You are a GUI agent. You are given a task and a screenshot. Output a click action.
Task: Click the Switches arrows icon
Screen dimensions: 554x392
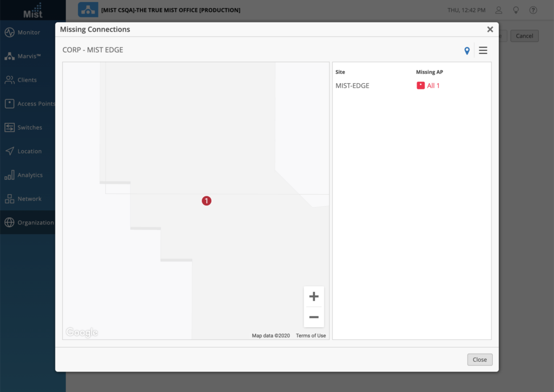pyautogui.click(x=10, y=128)
